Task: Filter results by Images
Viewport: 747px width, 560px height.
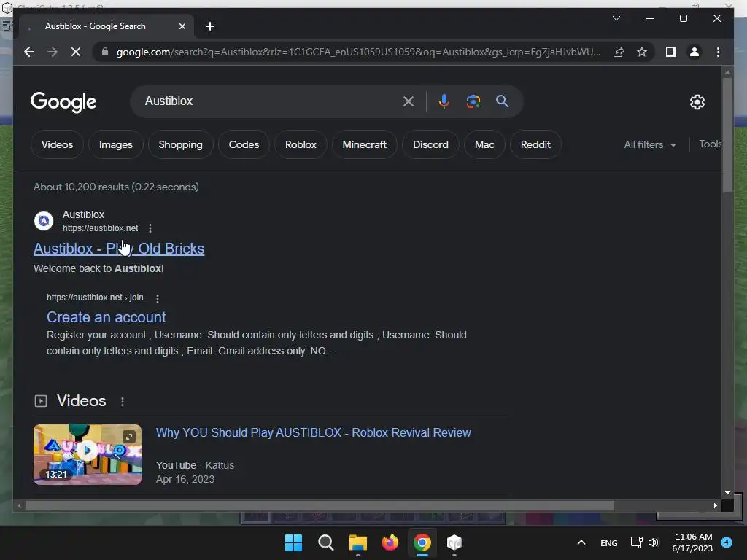Action: pyautogui.click(x=116, y=144)
